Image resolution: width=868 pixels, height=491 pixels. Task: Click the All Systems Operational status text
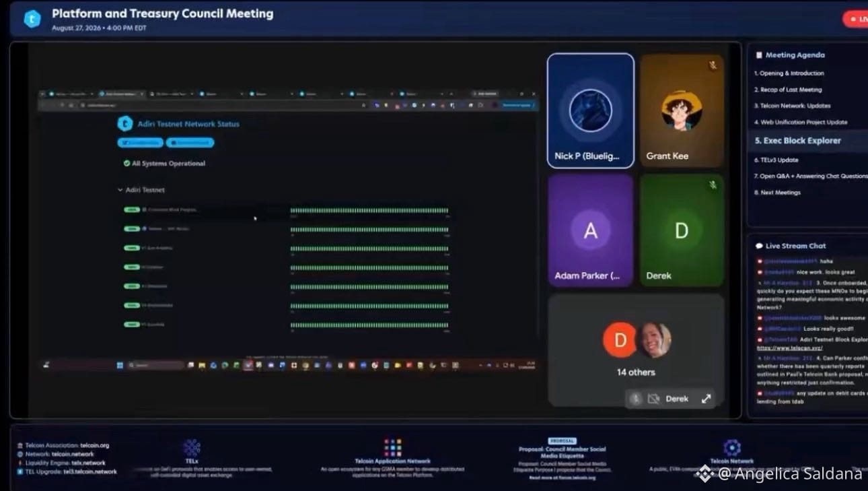(168, 163)
